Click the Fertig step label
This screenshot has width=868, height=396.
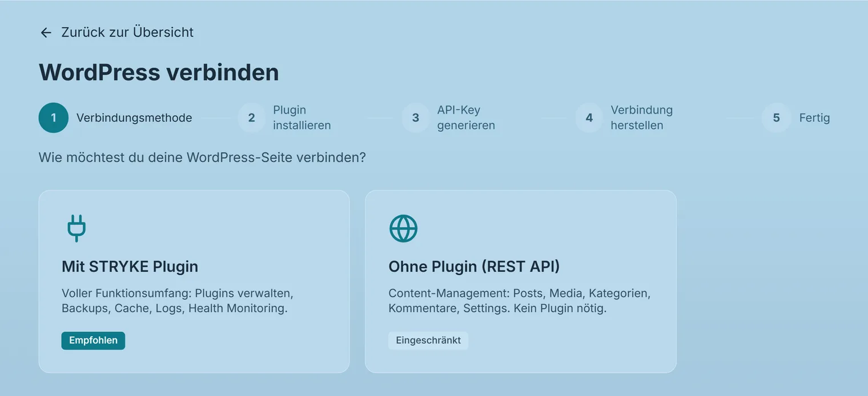click(814, 118)
